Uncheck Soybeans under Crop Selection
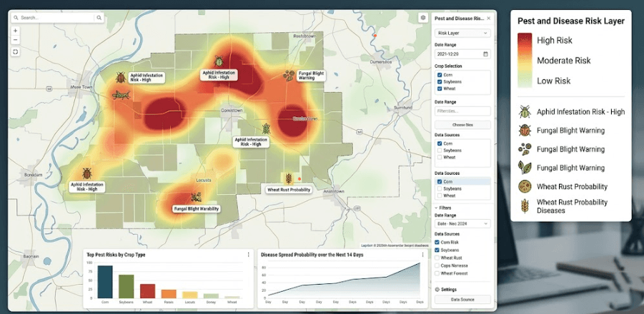 [440, 81]
